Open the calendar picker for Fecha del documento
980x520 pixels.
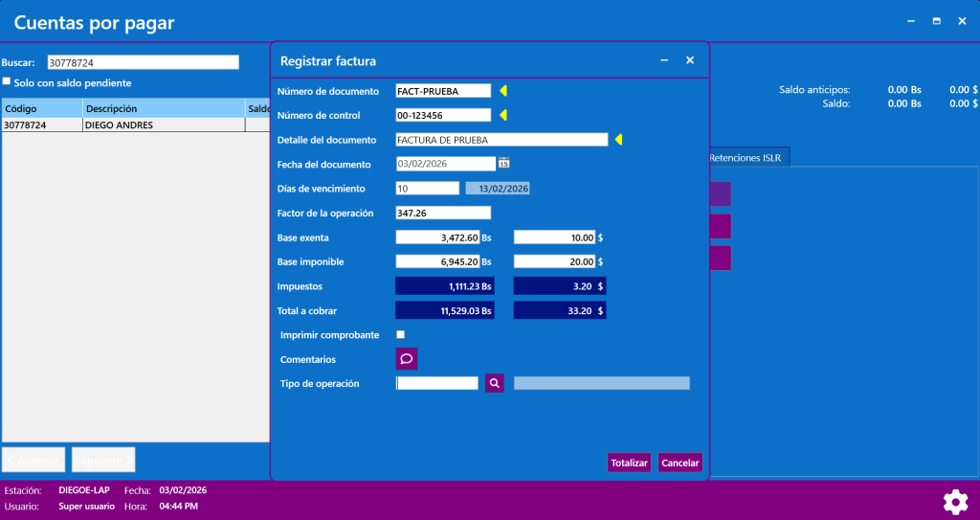point(504,163)
